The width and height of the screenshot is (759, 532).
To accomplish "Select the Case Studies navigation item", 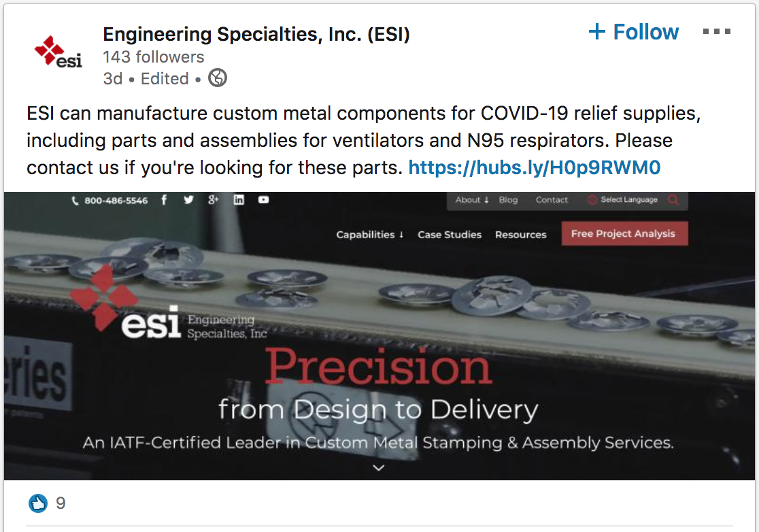I will click(449, 234).
